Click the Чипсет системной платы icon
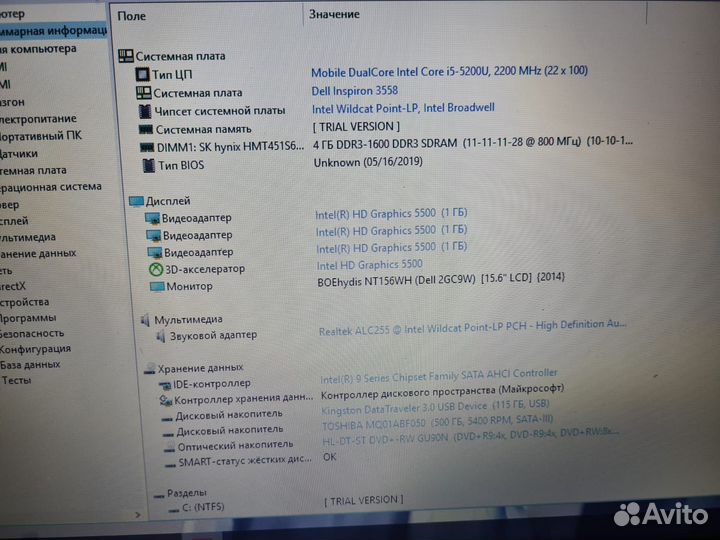720x540 pixels. [x=145, y=111]
